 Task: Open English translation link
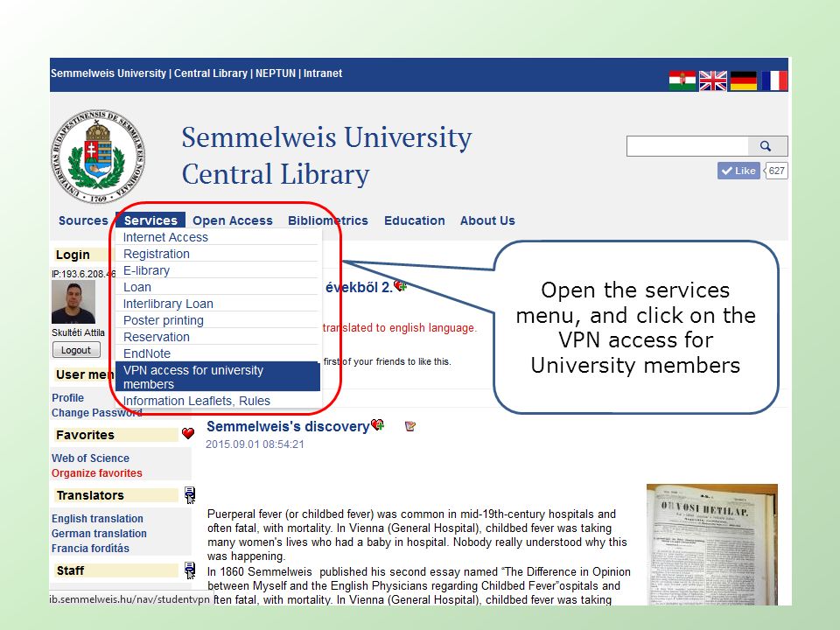(x=97, y=519)
